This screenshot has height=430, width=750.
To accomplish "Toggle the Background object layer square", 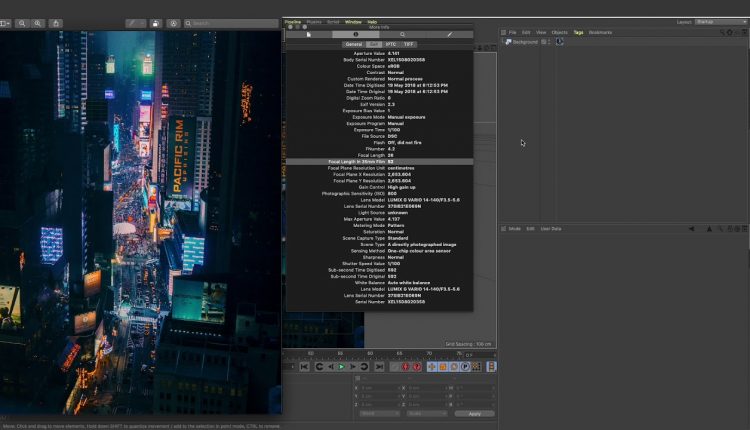I will tap(544, 42).
